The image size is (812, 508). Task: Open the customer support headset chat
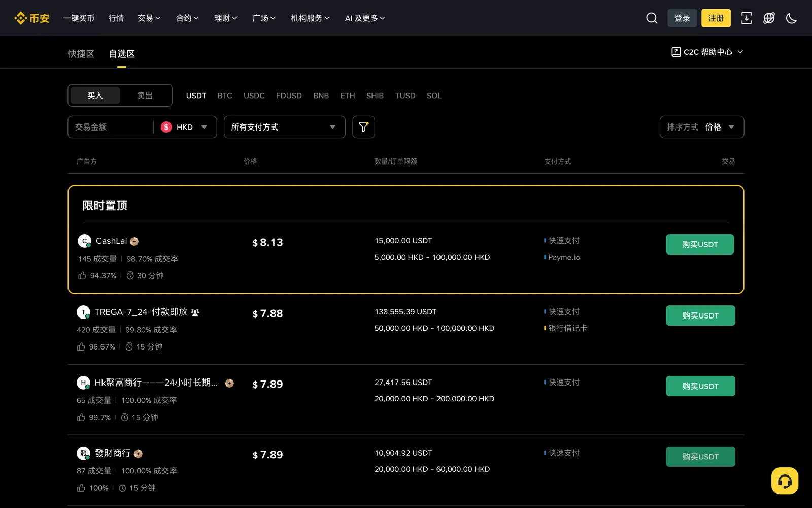pos(785,481)
